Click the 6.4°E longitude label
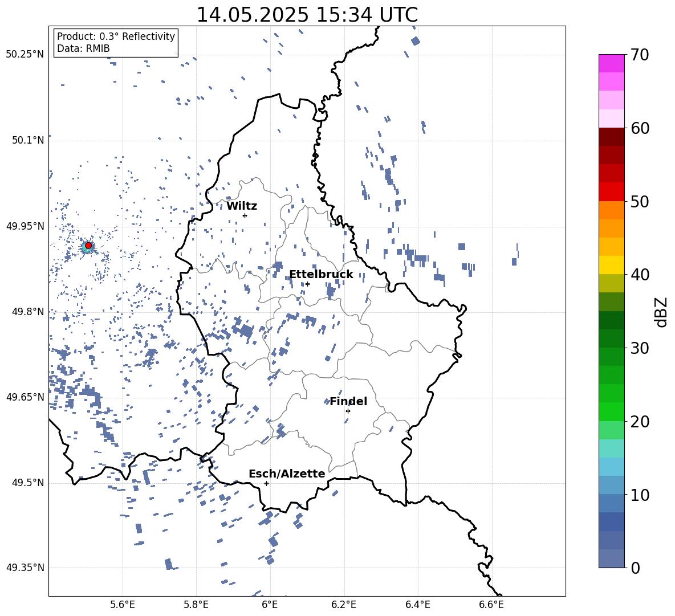 (417, 605)
